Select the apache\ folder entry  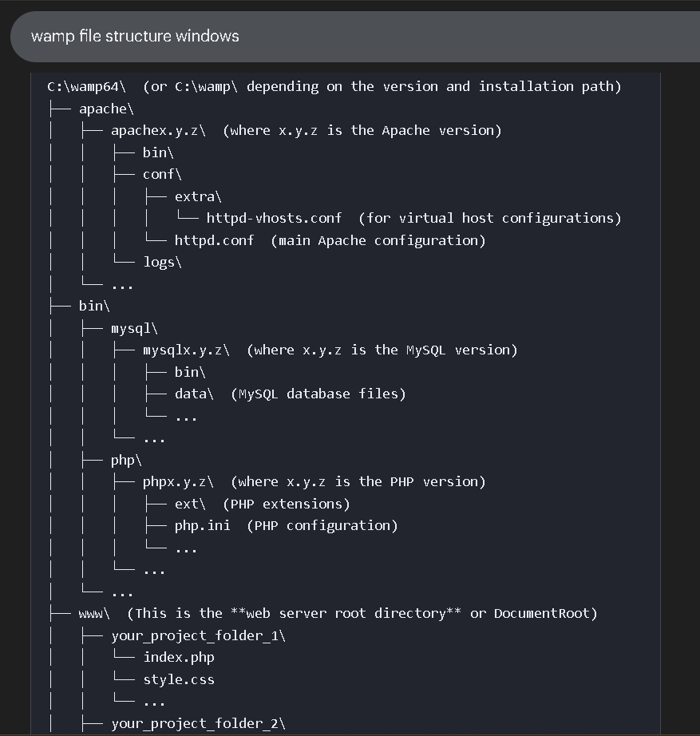(x=106, y=109)
